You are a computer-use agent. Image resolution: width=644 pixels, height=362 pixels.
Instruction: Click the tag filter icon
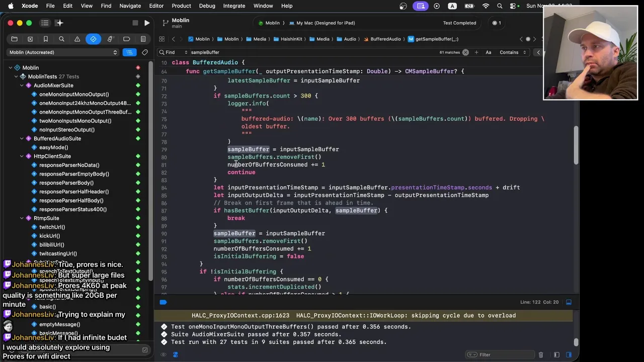tap(145, 52)
